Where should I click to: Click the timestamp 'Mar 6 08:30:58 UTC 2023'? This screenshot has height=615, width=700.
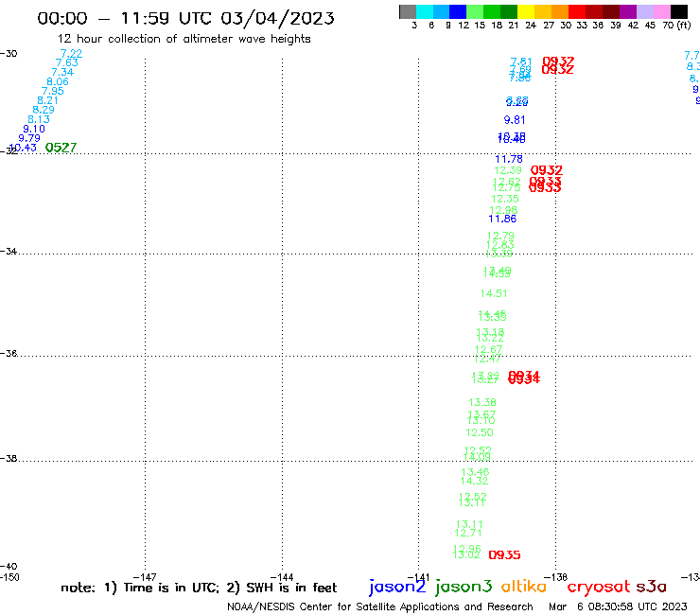click(618, 607)
